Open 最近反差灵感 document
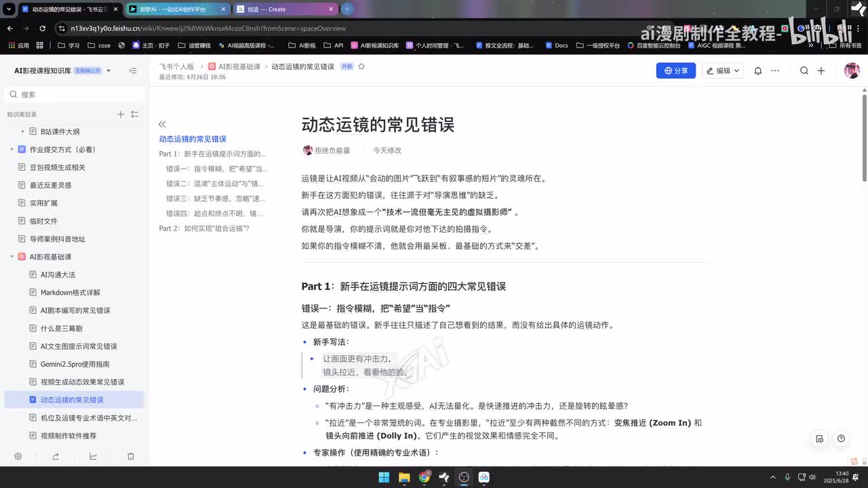The height and width of the screenshot is (488, 868). [x=50, y=185]
